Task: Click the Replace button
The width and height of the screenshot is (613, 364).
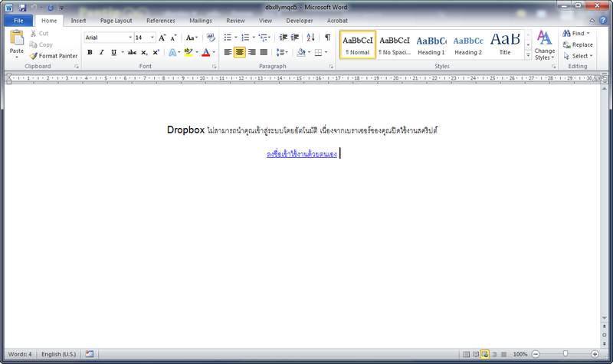Action: (578, 44)
